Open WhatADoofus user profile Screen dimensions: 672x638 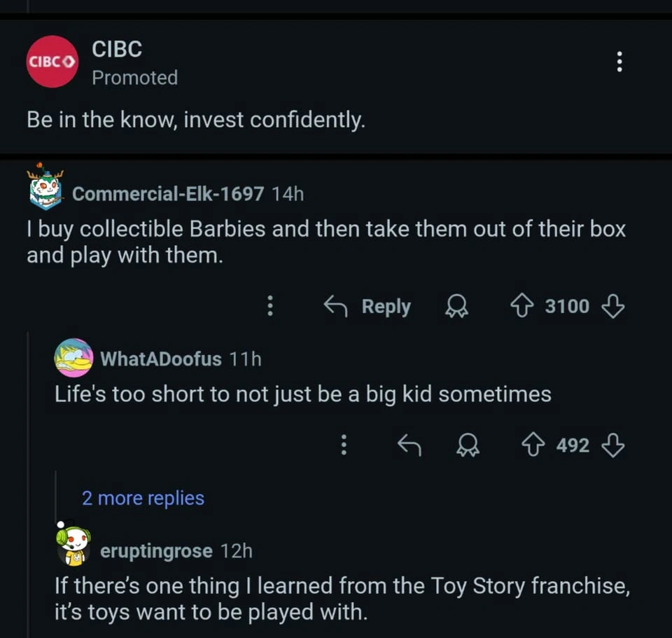coord(161,359)
